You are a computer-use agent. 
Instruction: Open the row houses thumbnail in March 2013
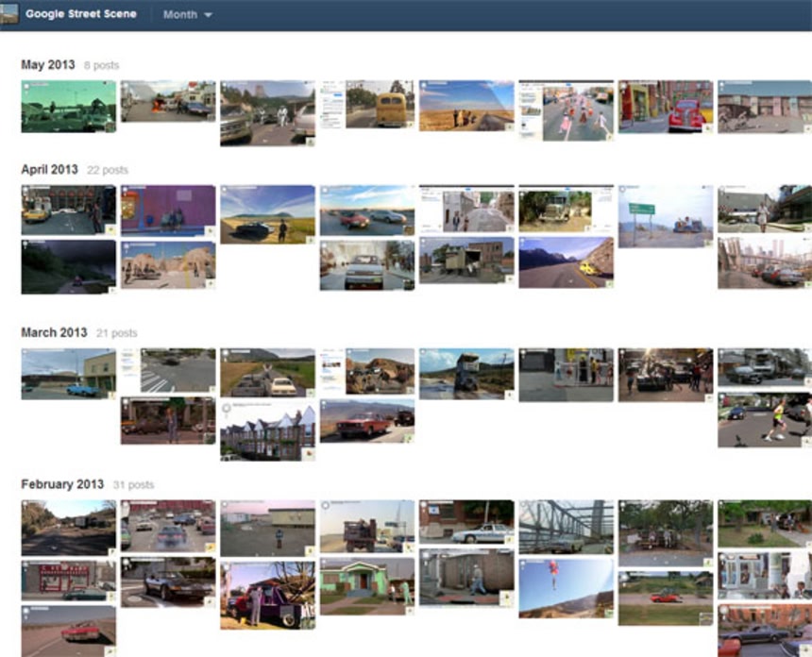pos(267,429)
